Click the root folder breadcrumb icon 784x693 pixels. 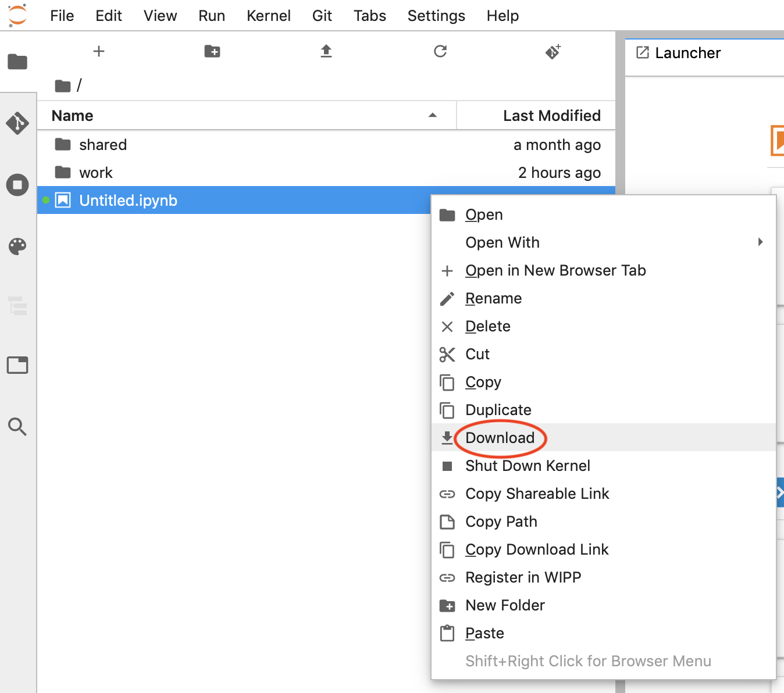pos(63,86)
